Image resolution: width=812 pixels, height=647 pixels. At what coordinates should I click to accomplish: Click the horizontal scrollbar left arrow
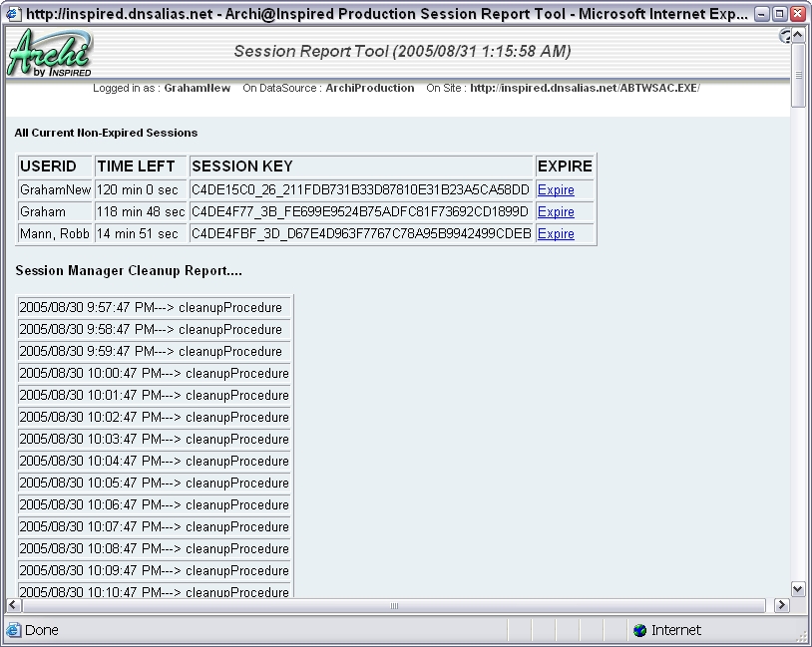click(14, 605)
